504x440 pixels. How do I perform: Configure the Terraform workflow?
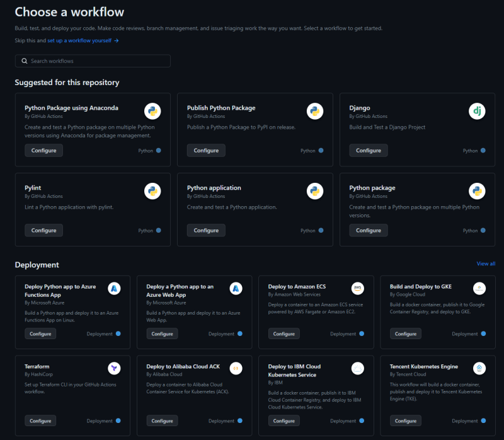[40, 420]
